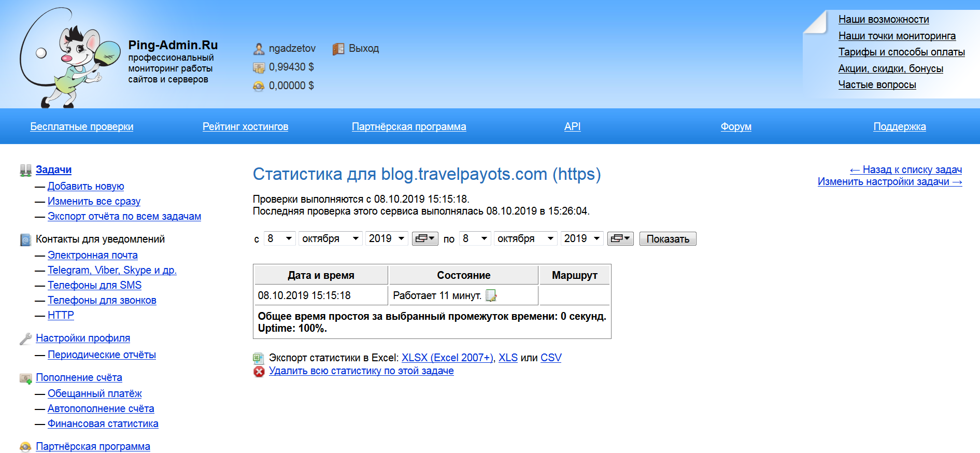This screenshot has height=453, width=980.
Task: Open the Задачи sidebar link
Action: tap(53, 169)
